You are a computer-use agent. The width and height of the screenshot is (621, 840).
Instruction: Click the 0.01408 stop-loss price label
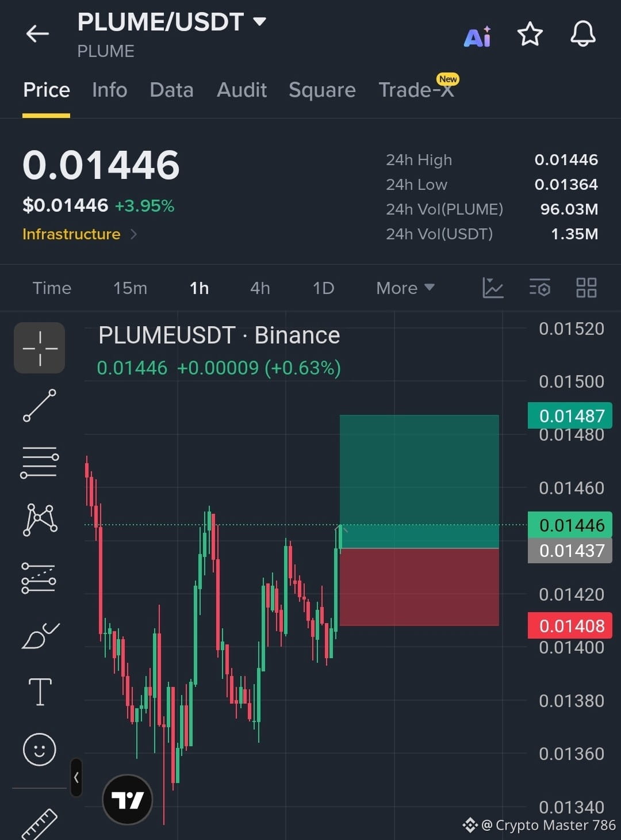(570, 625)
